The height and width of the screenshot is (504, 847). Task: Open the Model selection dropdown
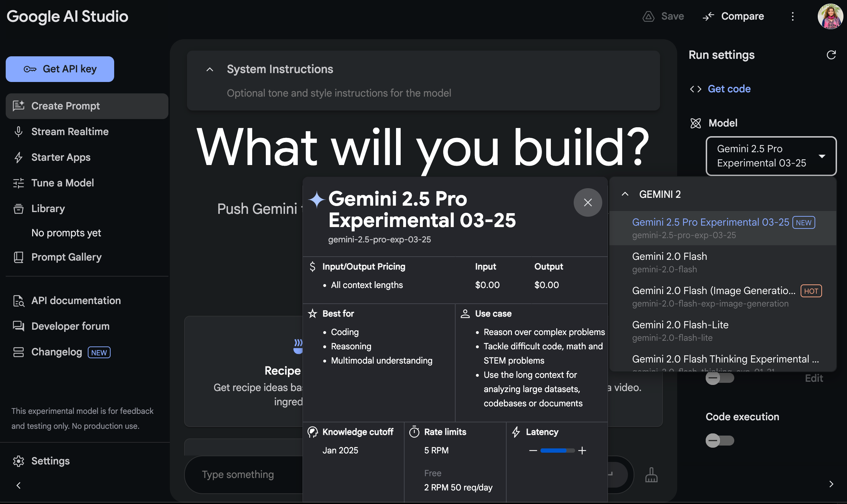[x=771, y=156]
